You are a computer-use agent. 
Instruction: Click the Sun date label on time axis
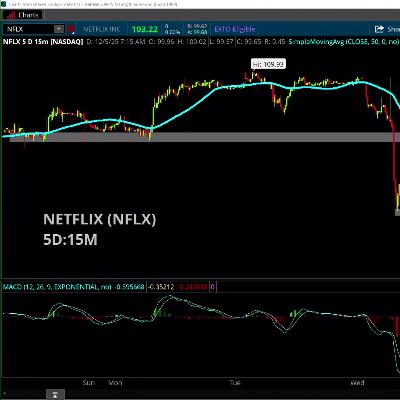point(89,383)
